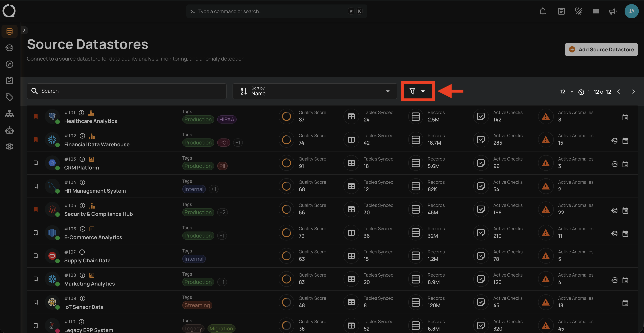Toggle bookmark for CRM Platform
Viewport: 644px width, 333px height.
click(36, 163)
